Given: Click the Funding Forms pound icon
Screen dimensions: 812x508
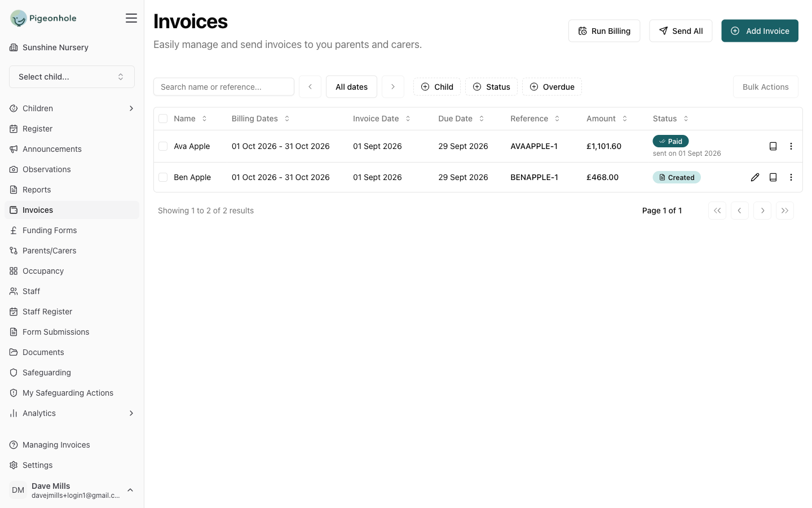Looking at the screenshot, I should coord(14,230).
